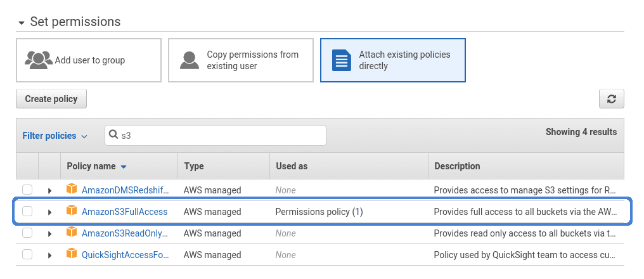Viewport: 644px width, 279px height.
Task: Check the QuickSightAccess policy checkbox
Action: [27, 255]
